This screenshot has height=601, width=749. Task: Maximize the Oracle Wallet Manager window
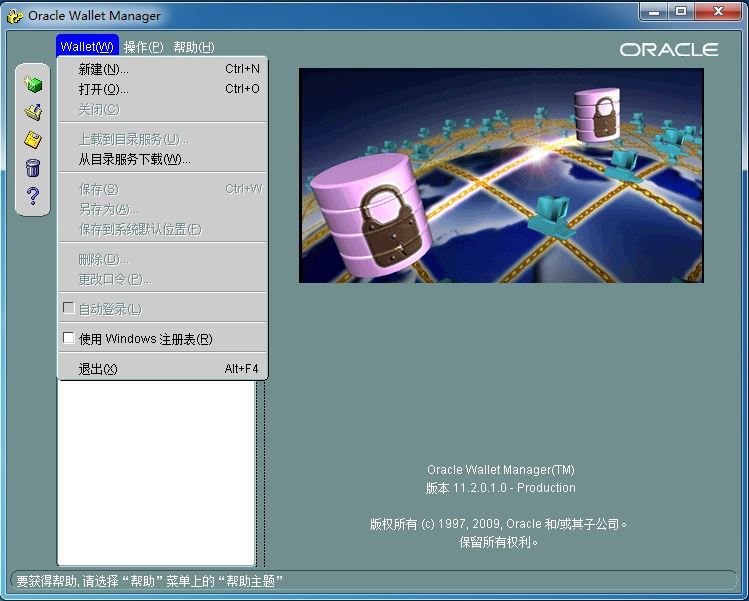[x=681, y=11]
